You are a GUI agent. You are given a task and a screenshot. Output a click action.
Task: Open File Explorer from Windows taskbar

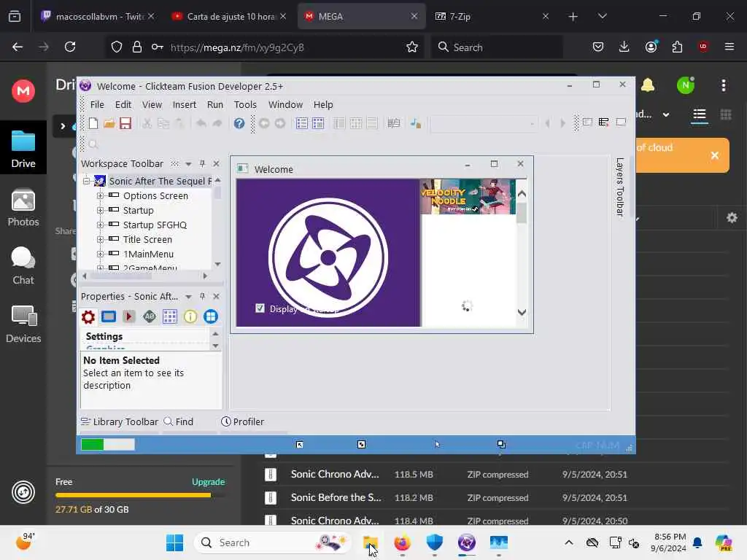tap(370, 542)
